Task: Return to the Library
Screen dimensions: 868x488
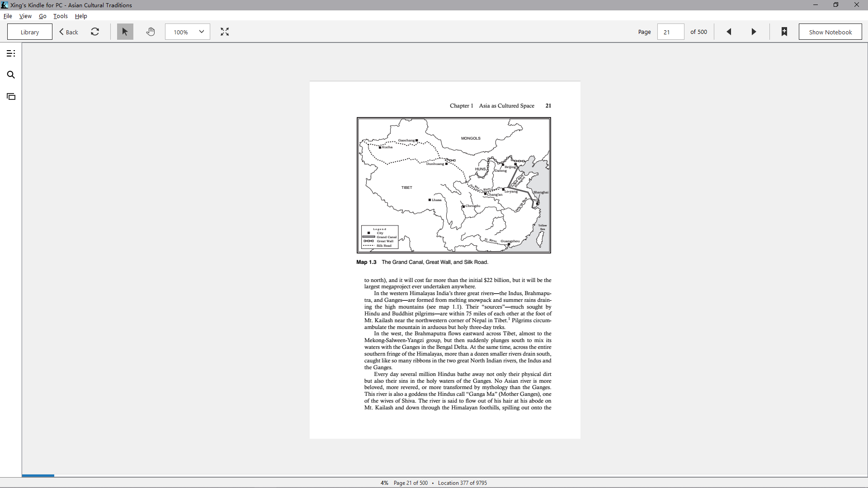Action: pyautogui.click(x=30, y=32)
